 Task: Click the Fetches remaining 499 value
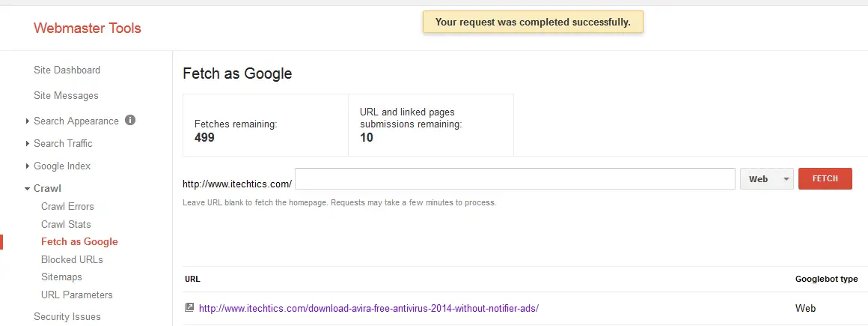click(204, 137)
